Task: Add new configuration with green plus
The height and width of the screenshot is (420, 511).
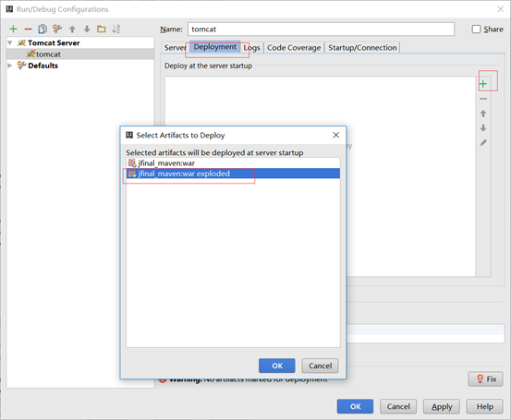Action: [13, 29]
